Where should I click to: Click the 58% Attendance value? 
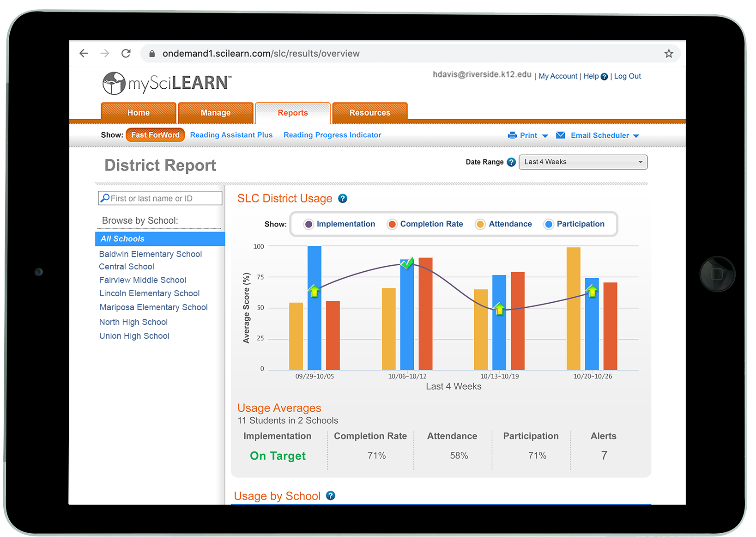[459, 456]
